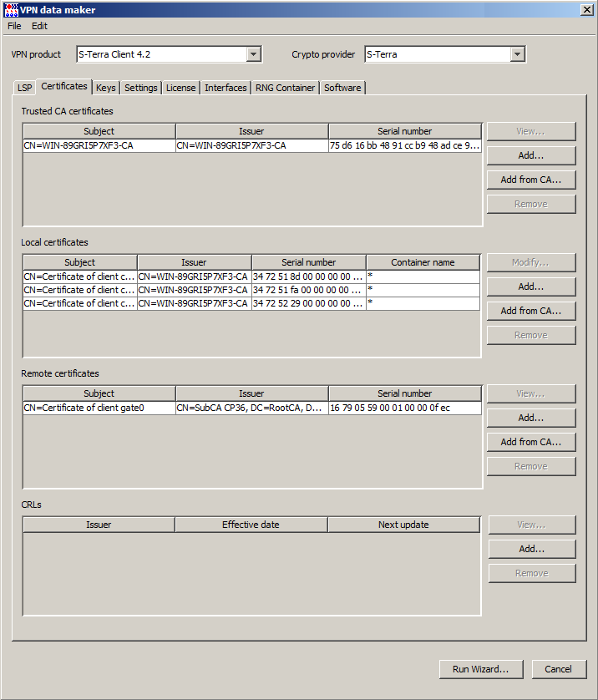Viewport: 598px width, 700px height.
Task: Open the File menu
Action: pyautogui.click(x=14, y=26)
